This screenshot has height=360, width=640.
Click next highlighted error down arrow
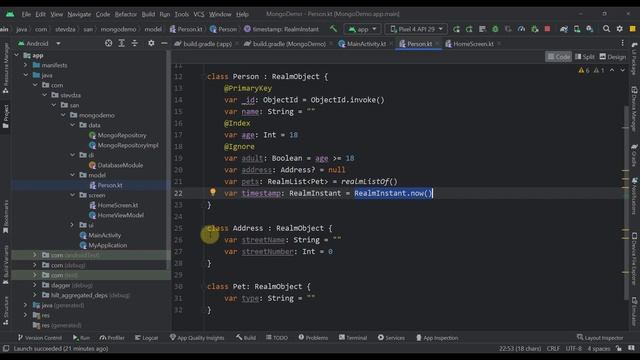pos(622,70)
